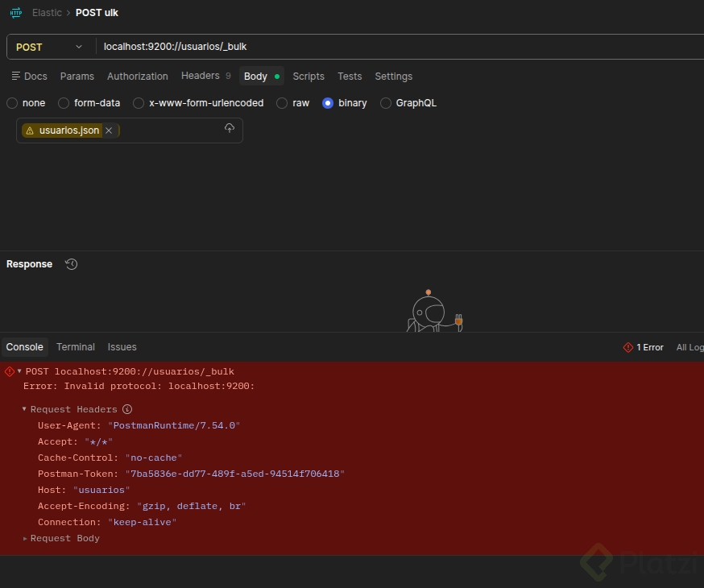Image resolution: width=704 pixels, height=588 pixels.
Task: Click the binary file selection box
Action: 130,130
